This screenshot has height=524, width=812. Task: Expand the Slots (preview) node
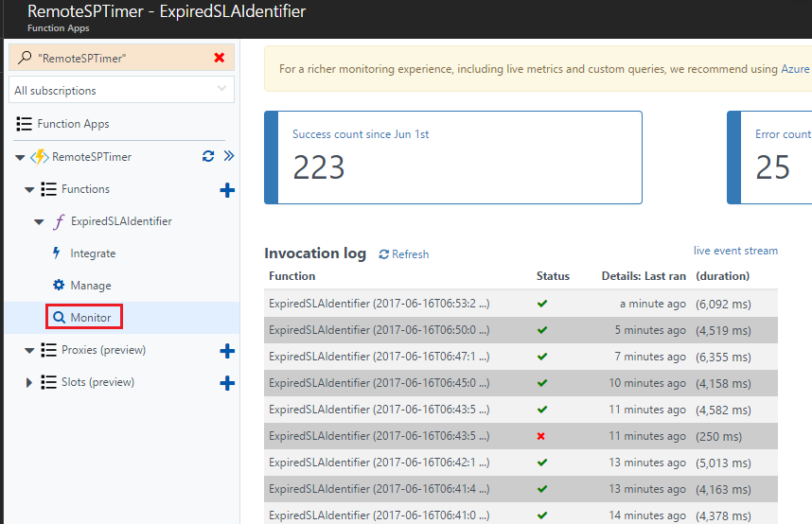pyautogui.click(x=29, y=383)
